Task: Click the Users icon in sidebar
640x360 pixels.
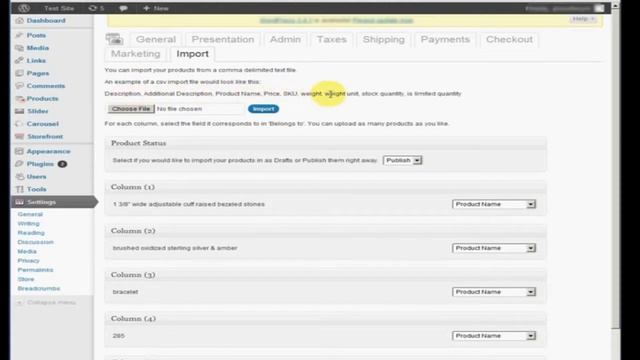Action: click(19, 176)
